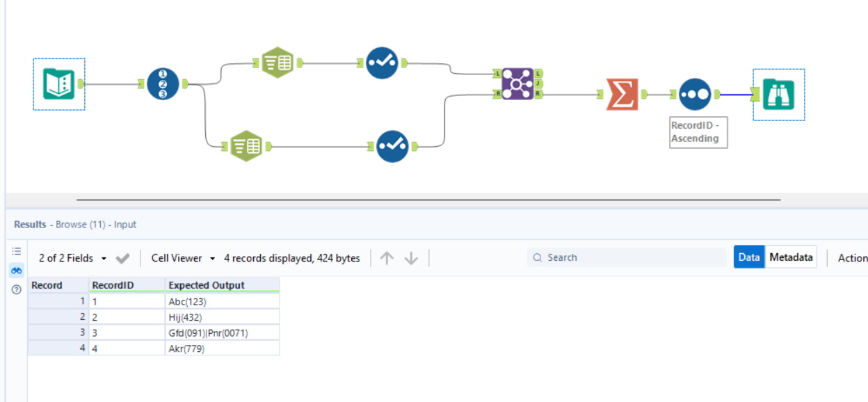Open the Actions menu in results
The height and width of the screenshot is (402, 868).
tap(853, 258)
